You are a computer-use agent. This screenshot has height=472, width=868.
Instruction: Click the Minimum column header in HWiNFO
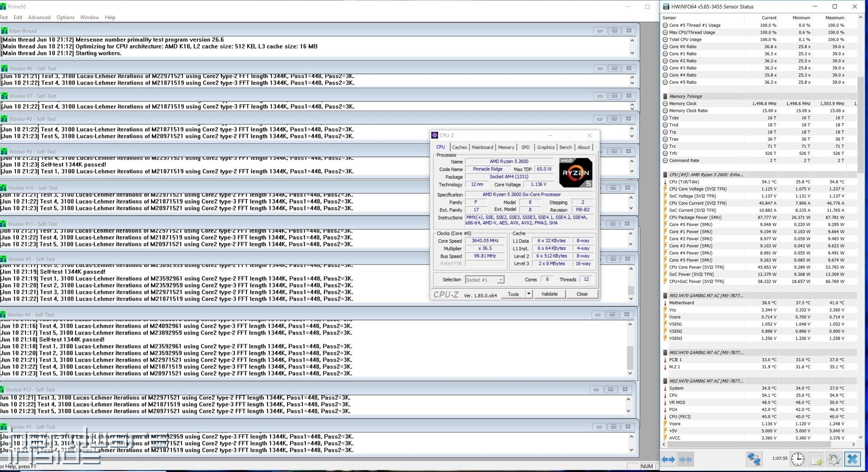[796, 18]
